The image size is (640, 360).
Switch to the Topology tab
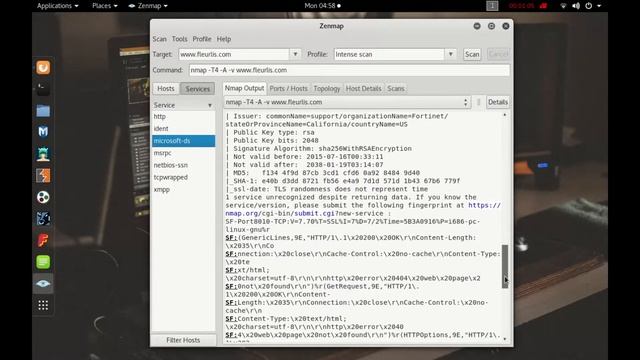pyautogui.click(x=327, y=88)
